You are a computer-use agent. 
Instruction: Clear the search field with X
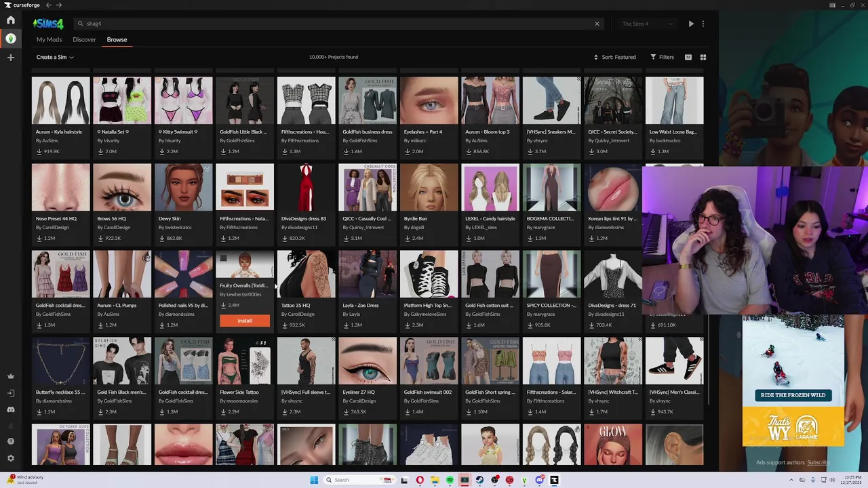tap(597, 24)
